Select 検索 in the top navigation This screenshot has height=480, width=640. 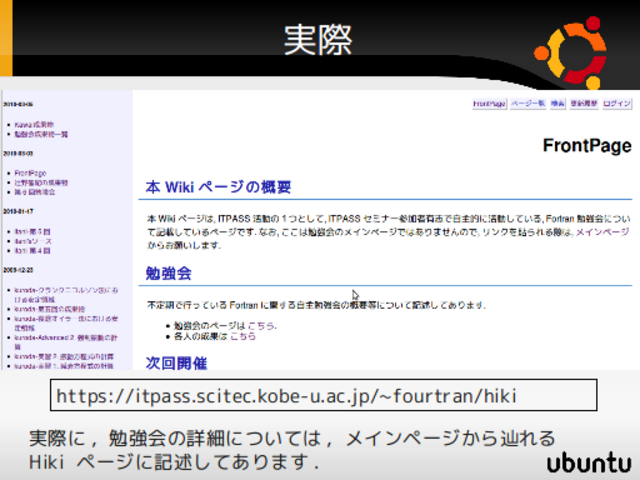tap(557, 104)
